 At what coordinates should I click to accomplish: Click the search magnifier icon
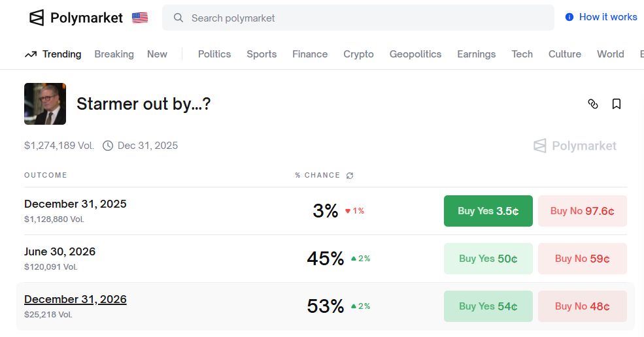178,18
